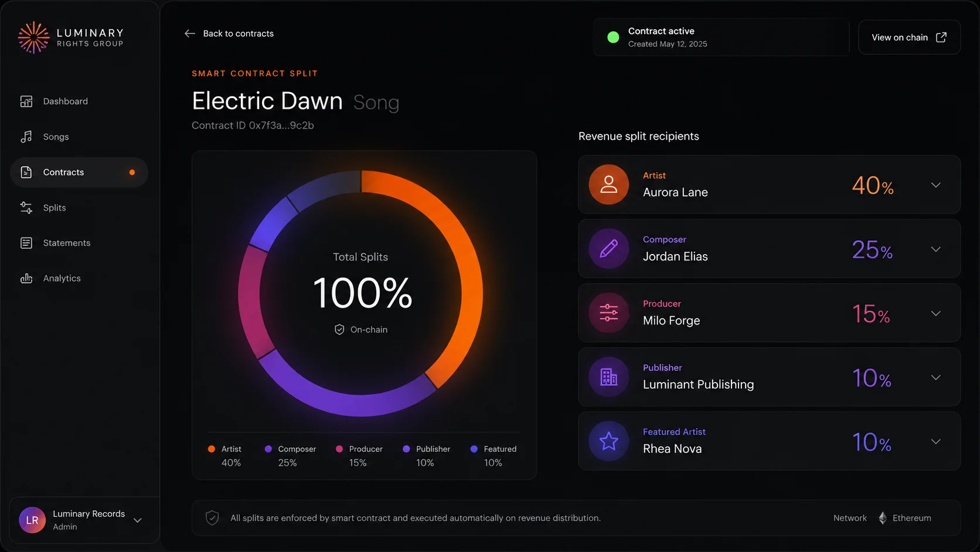The image size is (980, 552).
Task: Click the Ethereum network name
Action: (912, 518)
